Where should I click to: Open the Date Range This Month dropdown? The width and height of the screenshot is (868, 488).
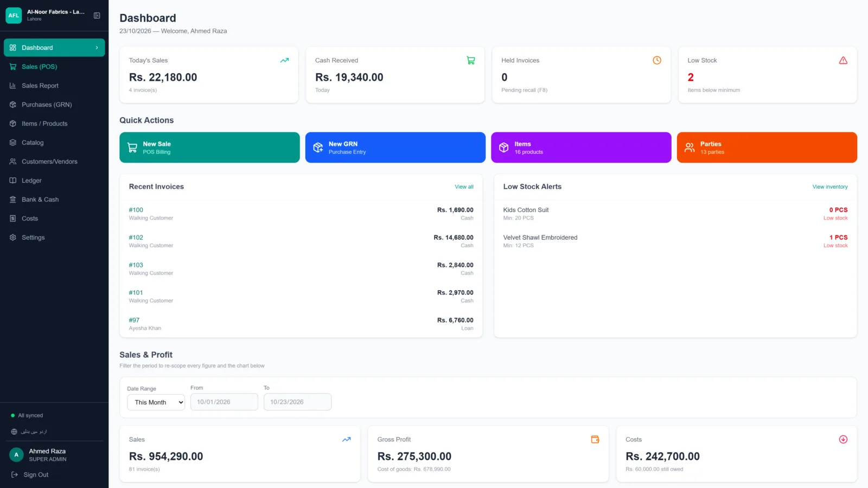pyautogui.click(x=156, y=402)
